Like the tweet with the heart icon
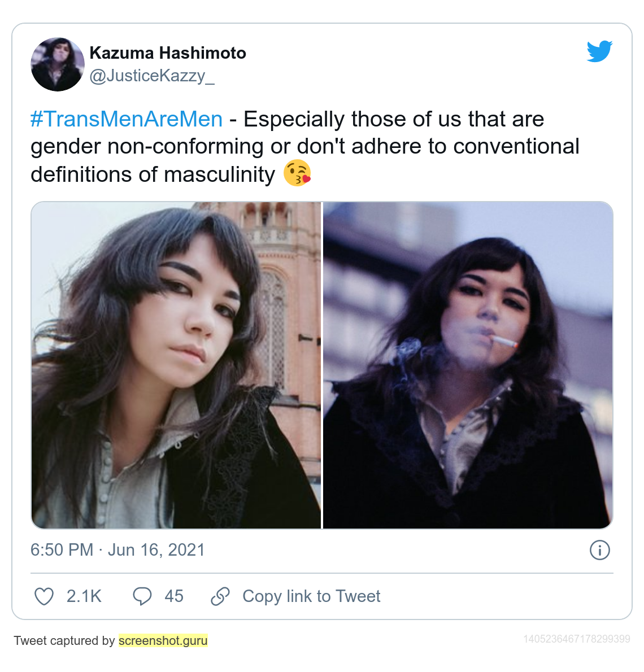644x672 pixels. pyautogui.click(x=44, y=596)
